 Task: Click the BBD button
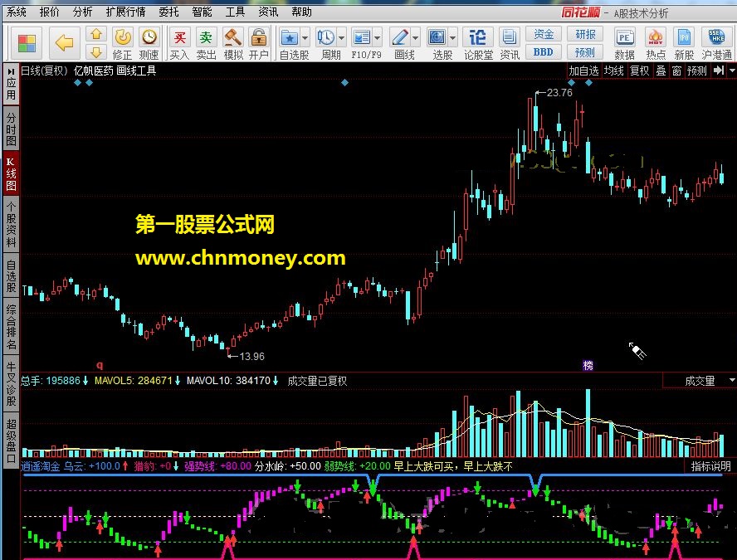tap(544, 52)
